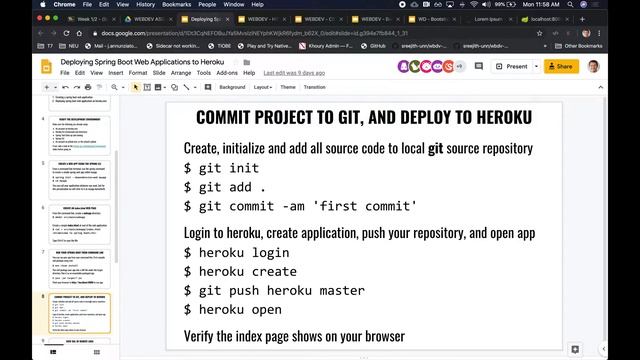Click the Google Slides home logo
The width and height of the screenshot is (640, 360).
pos(47,67)
